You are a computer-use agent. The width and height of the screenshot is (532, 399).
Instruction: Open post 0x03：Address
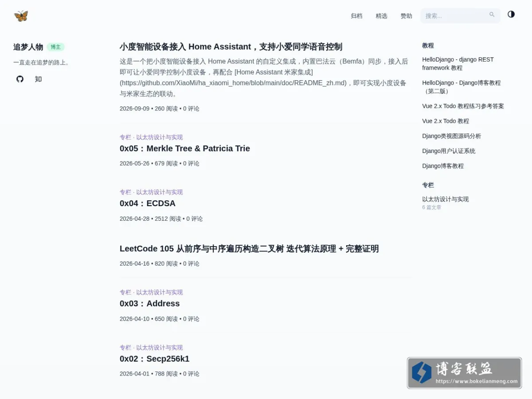(150, 304)
